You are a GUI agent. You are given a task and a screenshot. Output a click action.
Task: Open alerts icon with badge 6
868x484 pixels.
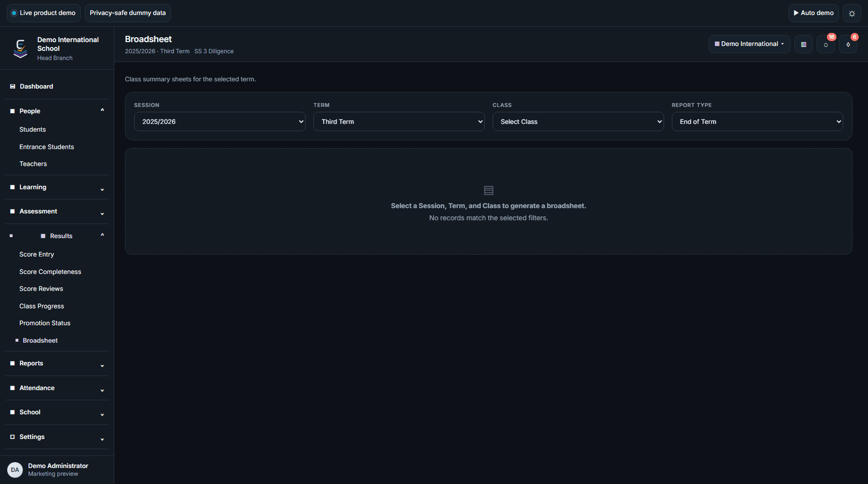tap(848, 44)
